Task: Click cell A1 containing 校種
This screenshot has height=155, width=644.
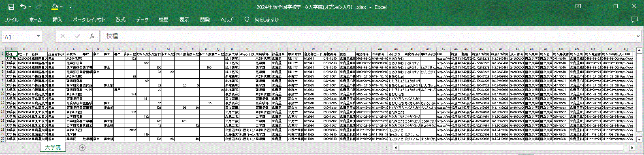Action: pos(11,54)
